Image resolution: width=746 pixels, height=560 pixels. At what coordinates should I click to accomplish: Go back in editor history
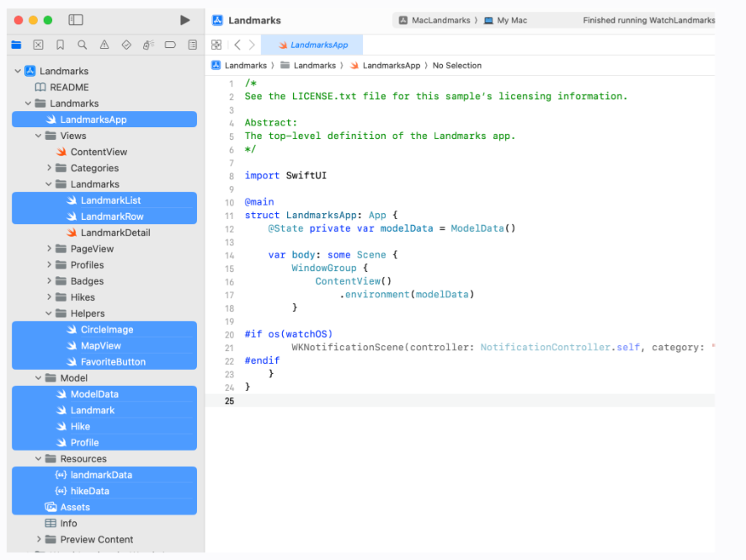[x=237, y=45]
